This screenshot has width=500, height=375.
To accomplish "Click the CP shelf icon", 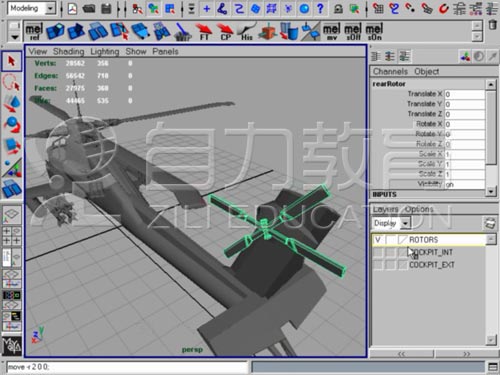I will (x=225, y=32).
